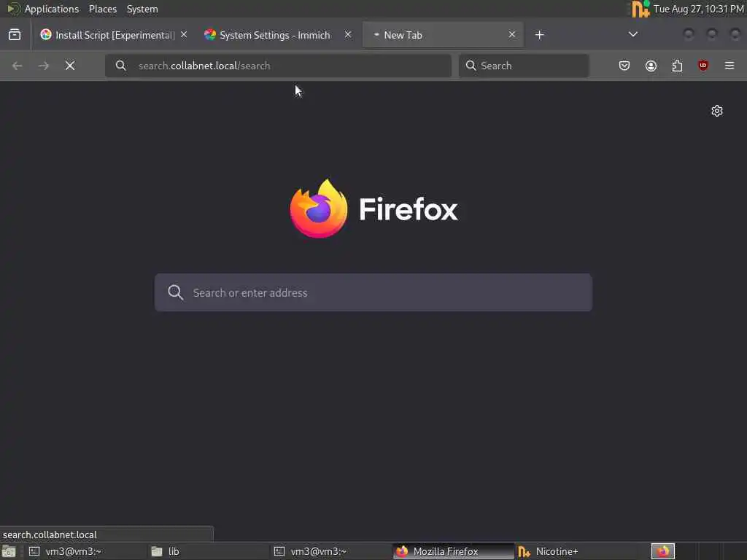Open Pocket save icon in toolbar
The width and height of the screenshot is (747, 560).
[x=624, y=66]
